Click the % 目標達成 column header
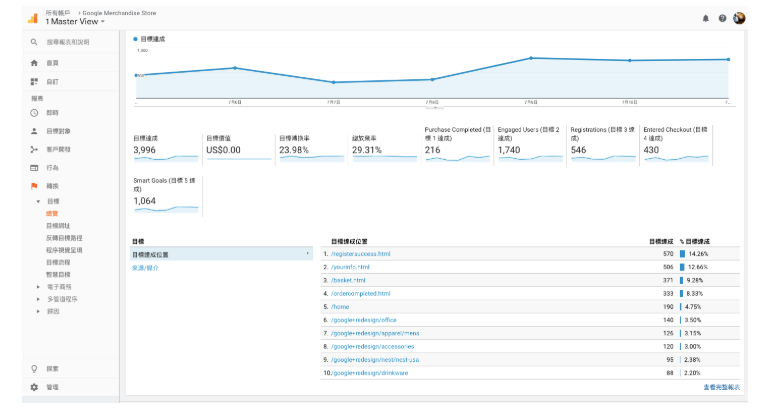 click(x=695, y=241)
